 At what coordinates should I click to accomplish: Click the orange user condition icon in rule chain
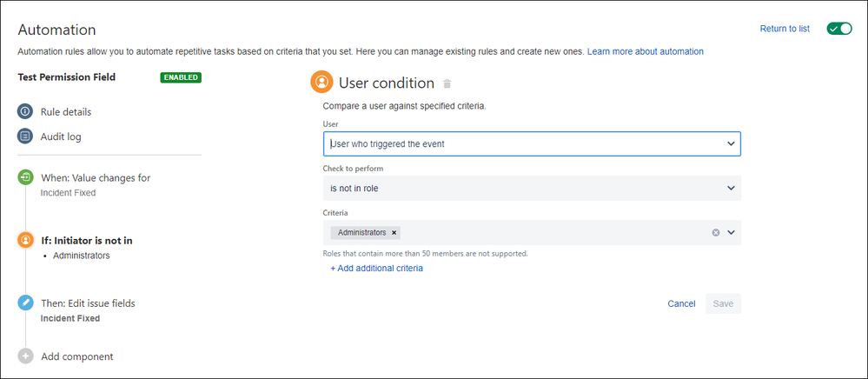(x=25, y=240)
